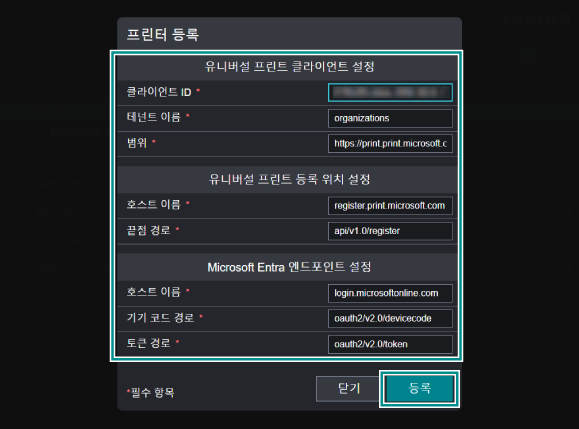Click the register.print.microsoft.com host name field

coord(390,206)
